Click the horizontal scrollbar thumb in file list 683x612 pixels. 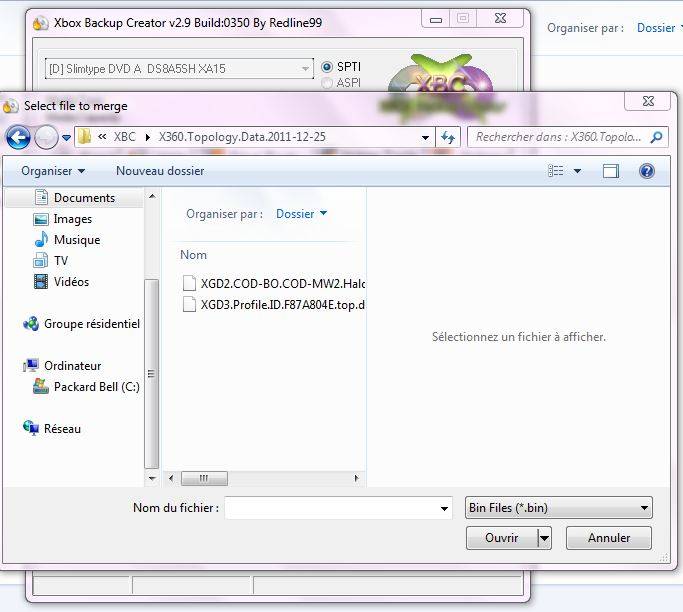click(x=204, y=478)
